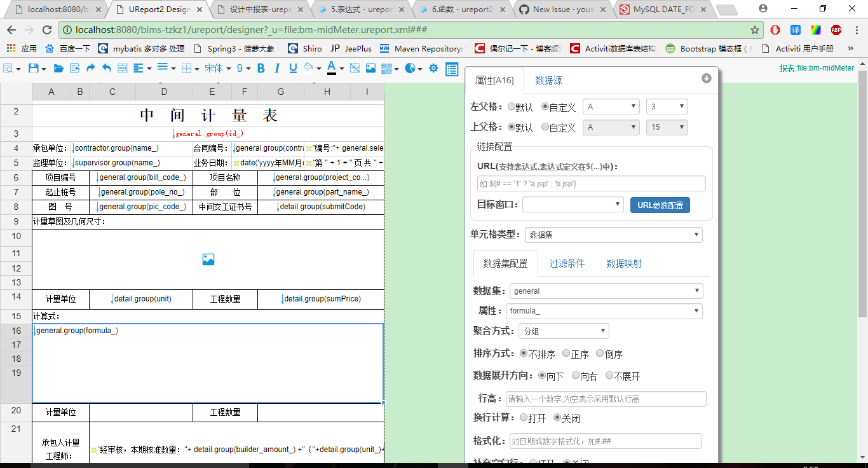This screenshot has height=468, width=868.
Task: Open the font size 9 dropdown
Action: [243, 68]
